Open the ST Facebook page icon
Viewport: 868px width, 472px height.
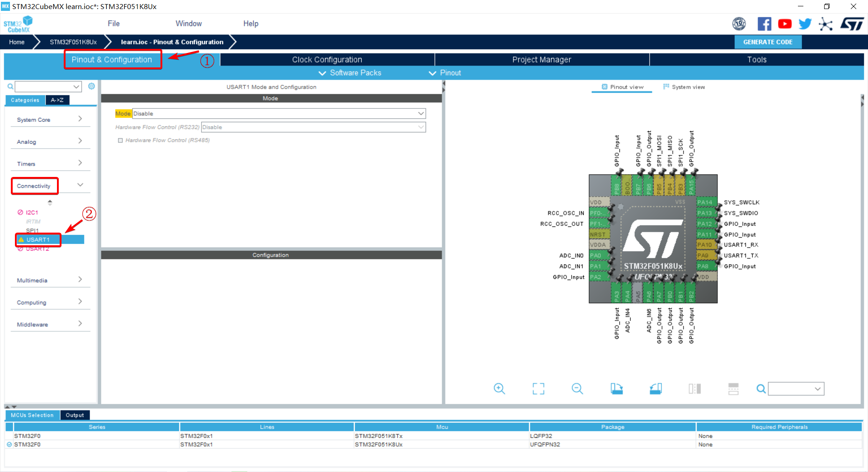click(x=764, y=24)
